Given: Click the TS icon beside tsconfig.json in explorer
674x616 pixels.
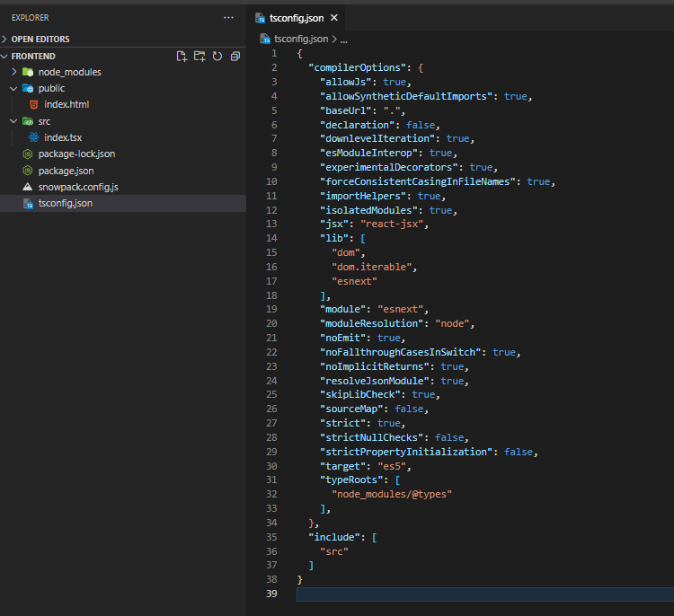Looking at the screenshot, I should 28,204.
